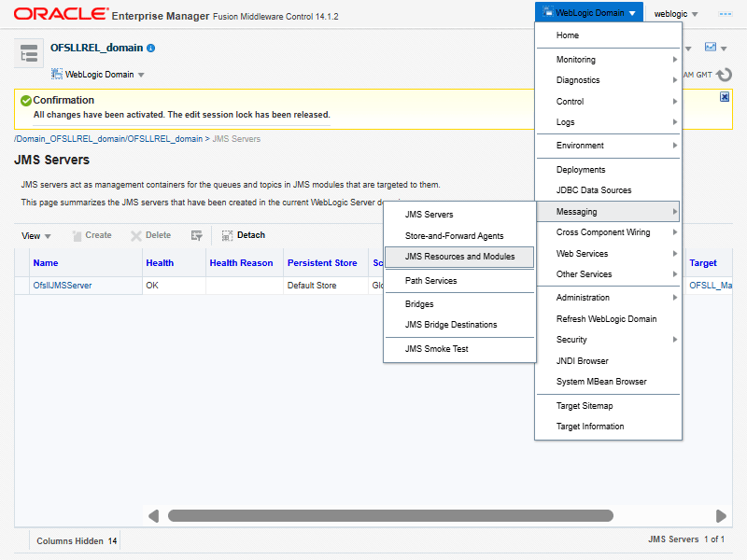747x560 pixels.
Task: Click the Detach table button
Action: click(x=244, y=235)
